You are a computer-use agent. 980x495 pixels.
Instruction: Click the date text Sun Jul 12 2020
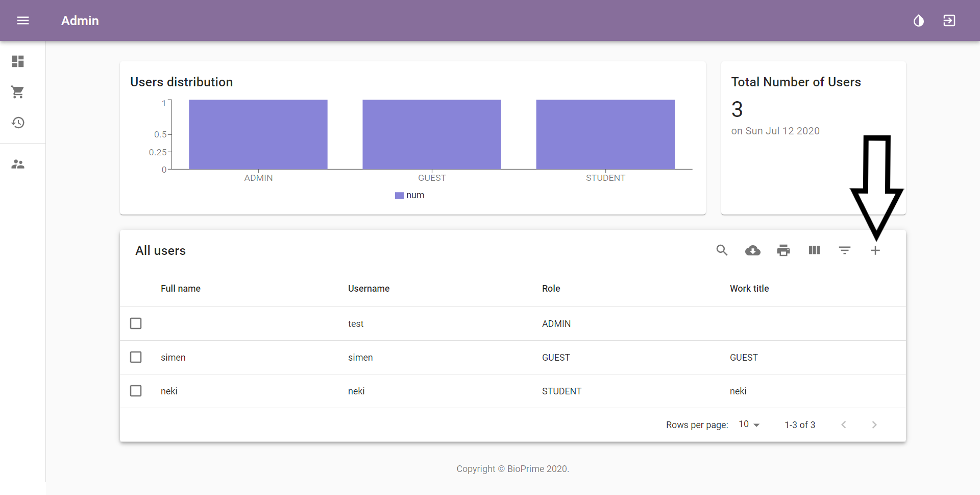782,131
